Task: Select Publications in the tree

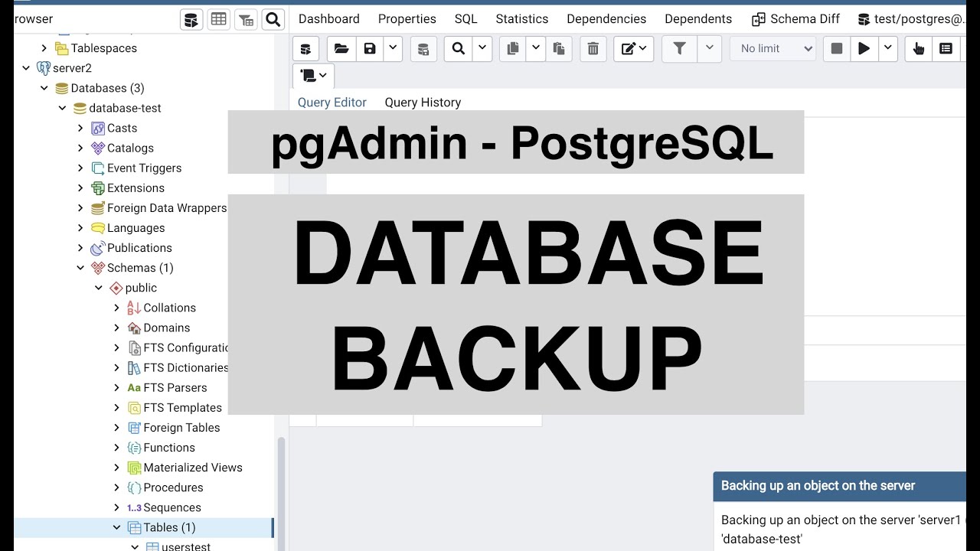Action: (x=139, y=247)
